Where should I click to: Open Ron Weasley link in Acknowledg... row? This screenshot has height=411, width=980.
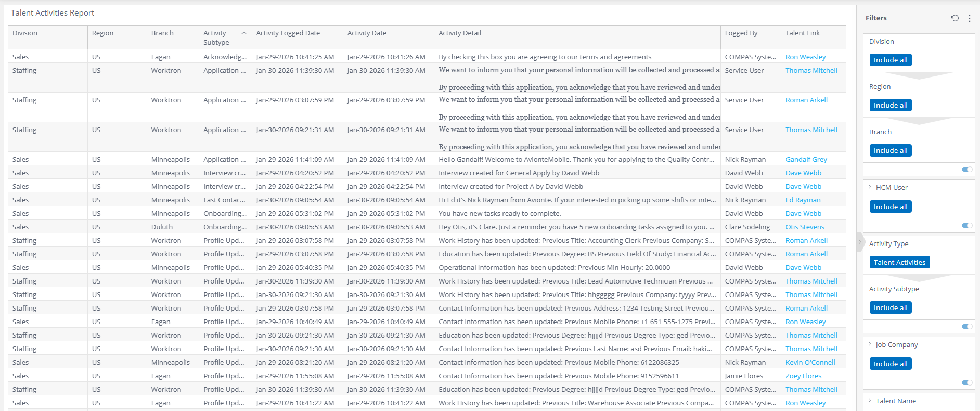(805, 57)
